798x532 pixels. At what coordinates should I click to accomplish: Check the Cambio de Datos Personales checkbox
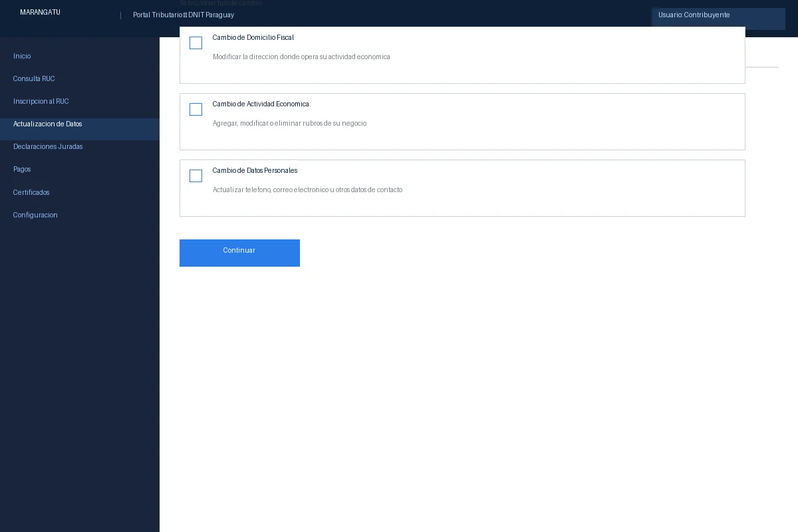[196, 176]
